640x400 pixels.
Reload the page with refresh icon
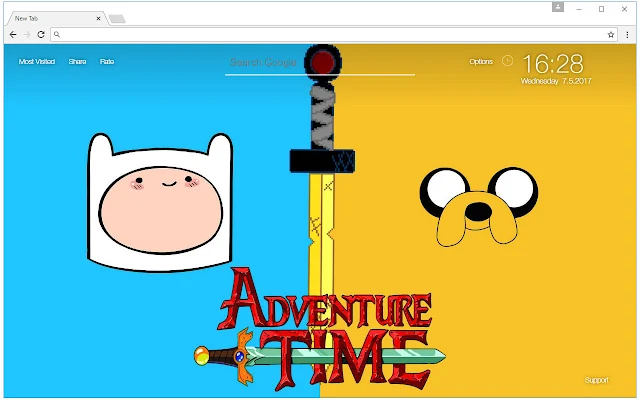[x=41, y=35]
